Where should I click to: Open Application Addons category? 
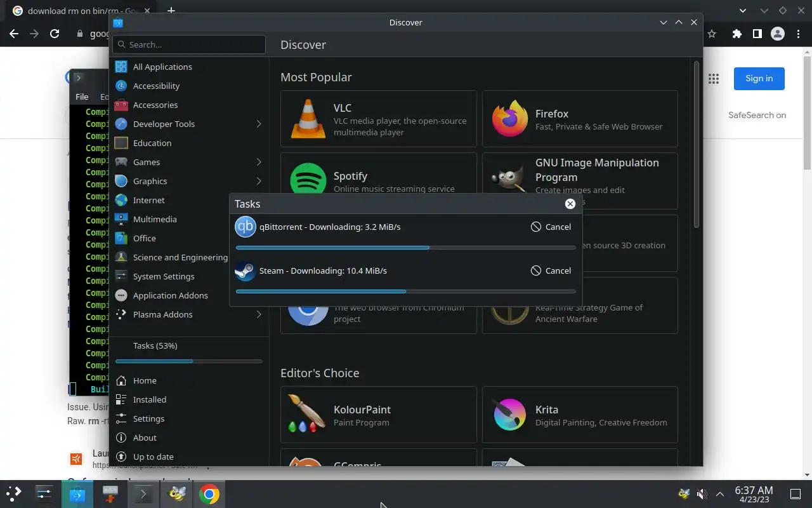click(x=170, y=295)
